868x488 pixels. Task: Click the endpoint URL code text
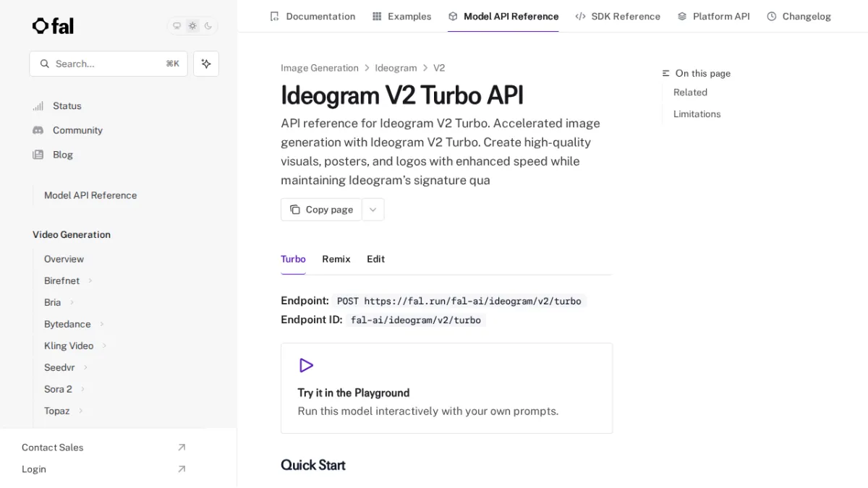(459, 301)
